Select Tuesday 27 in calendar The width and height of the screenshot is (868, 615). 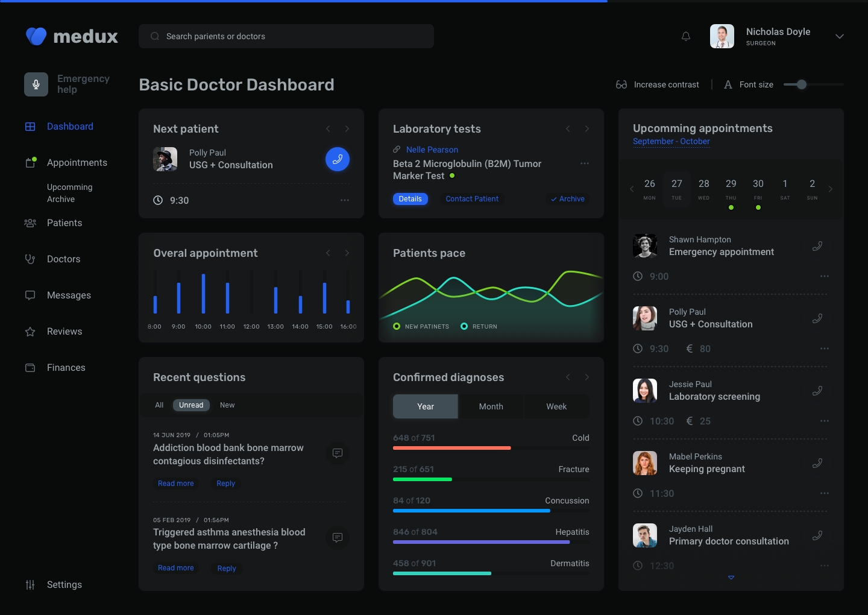(x=677, y=189)
